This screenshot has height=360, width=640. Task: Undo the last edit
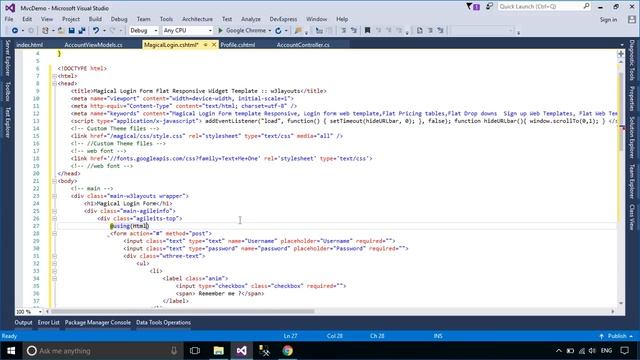tap(96, 31)
